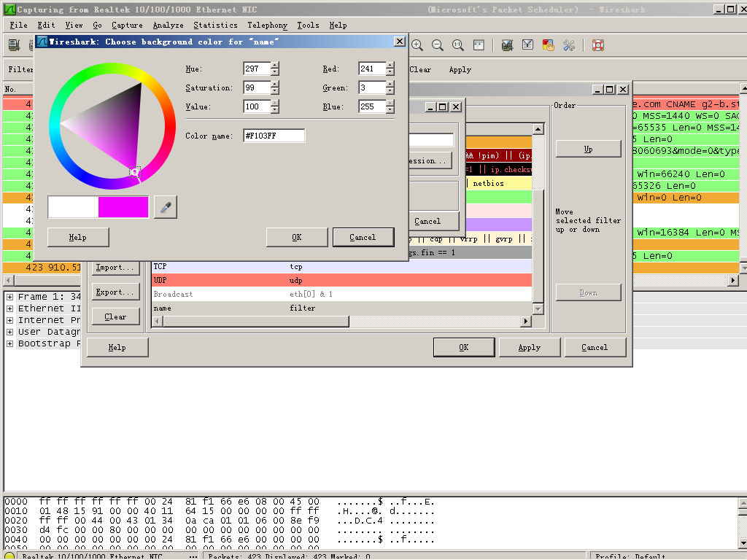Decrease Value with its down arrow
The image size is (747, 560).
275,110
